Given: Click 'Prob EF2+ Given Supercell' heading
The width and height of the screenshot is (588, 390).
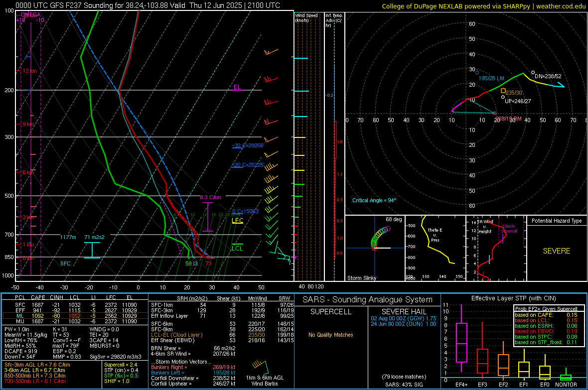Looking at the screenshot, I should click(x=546, y=309).
